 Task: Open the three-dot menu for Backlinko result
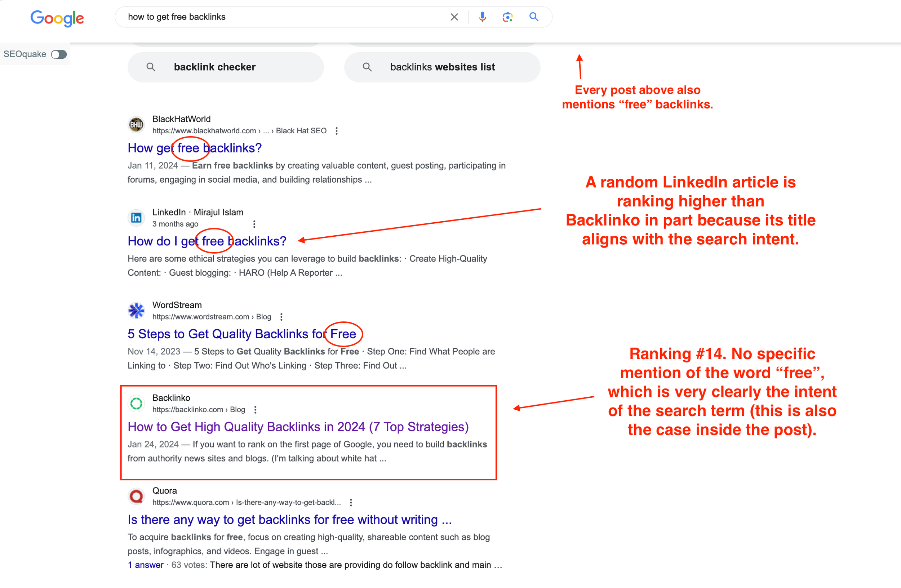tap(255, 409)
